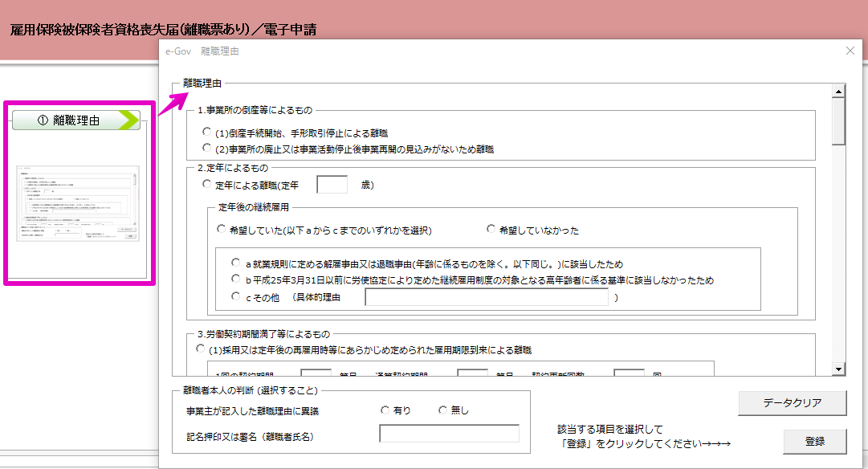Close the e-Gov 離職理由 dialog
This screenshot has width=868, height=469.
point(850,51)
